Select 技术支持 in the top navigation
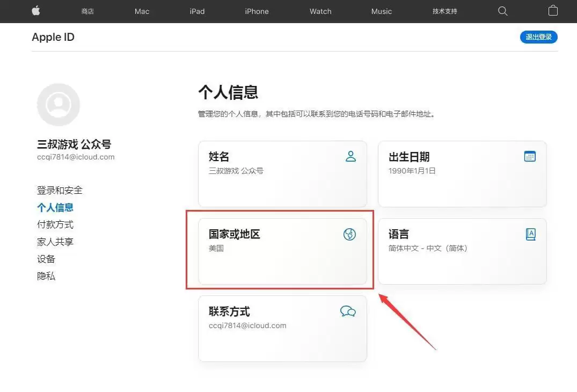Screen dimensions: 577x392 [444, 11]
